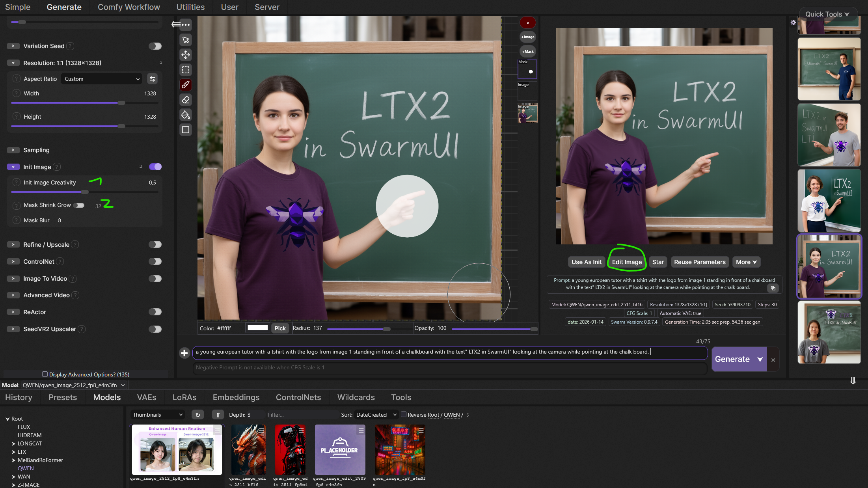Open the LoRAs tab
This screenshot has width=868, height=488.
coord(184,397)
